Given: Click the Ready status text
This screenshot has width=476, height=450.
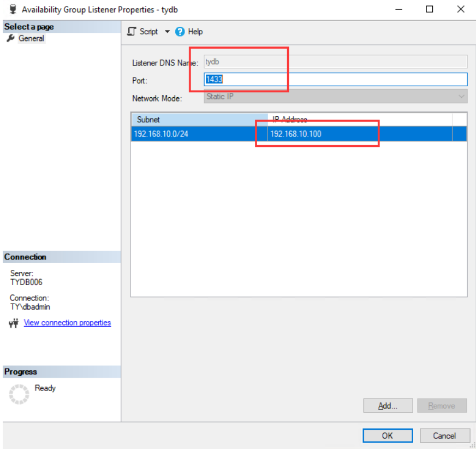Looking at the screenshot, I should point(45,388).
